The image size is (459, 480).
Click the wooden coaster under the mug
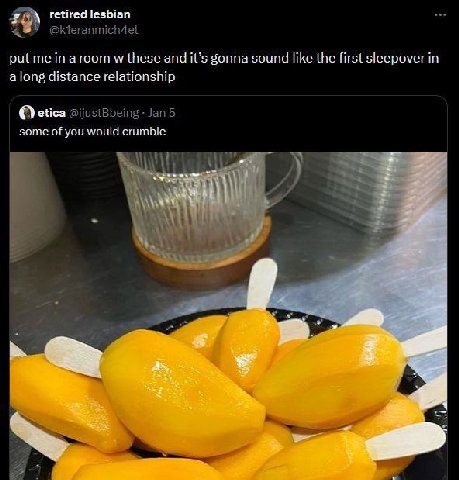202,260
